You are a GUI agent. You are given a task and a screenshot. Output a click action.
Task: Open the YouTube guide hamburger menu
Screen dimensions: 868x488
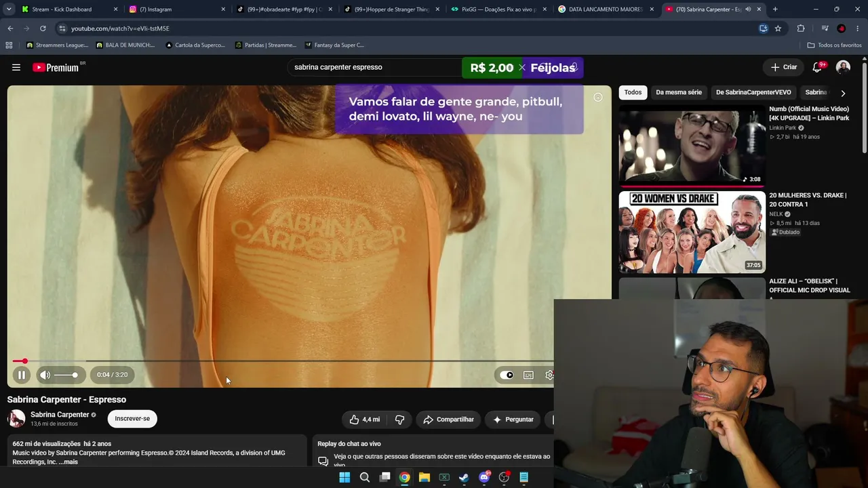coord(16,67)
